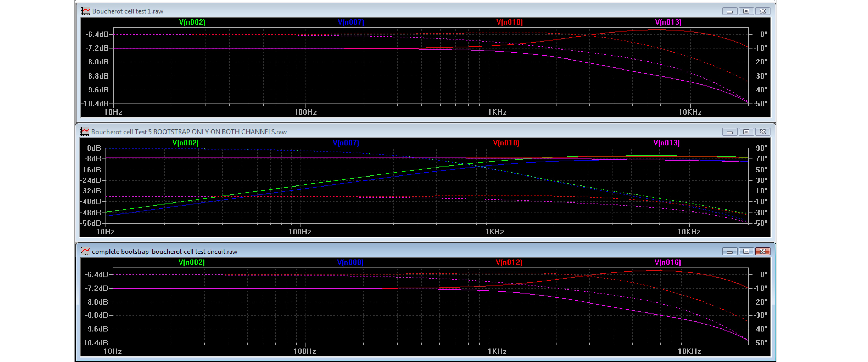Screen dimensions: 868x362
Task: Click title 'complete bootstrap-boucherot cell test circuit.raw'
Action: point(165,252)
